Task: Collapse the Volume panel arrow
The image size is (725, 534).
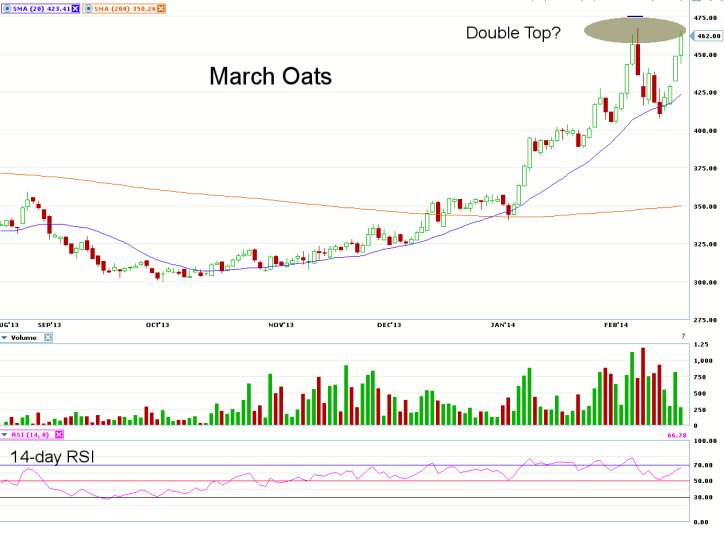Action: click(x=5, y=338)
